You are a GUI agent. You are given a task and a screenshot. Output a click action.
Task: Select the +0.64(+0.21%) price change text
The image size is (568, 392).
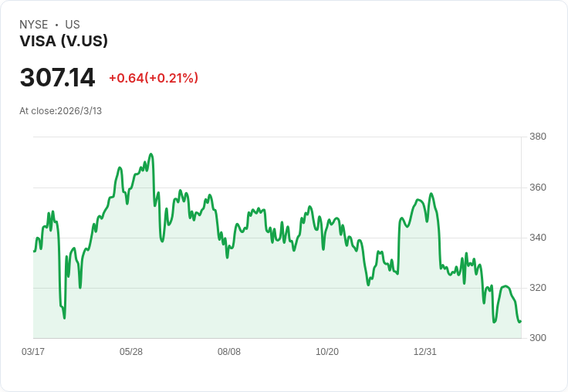[154, 78]
